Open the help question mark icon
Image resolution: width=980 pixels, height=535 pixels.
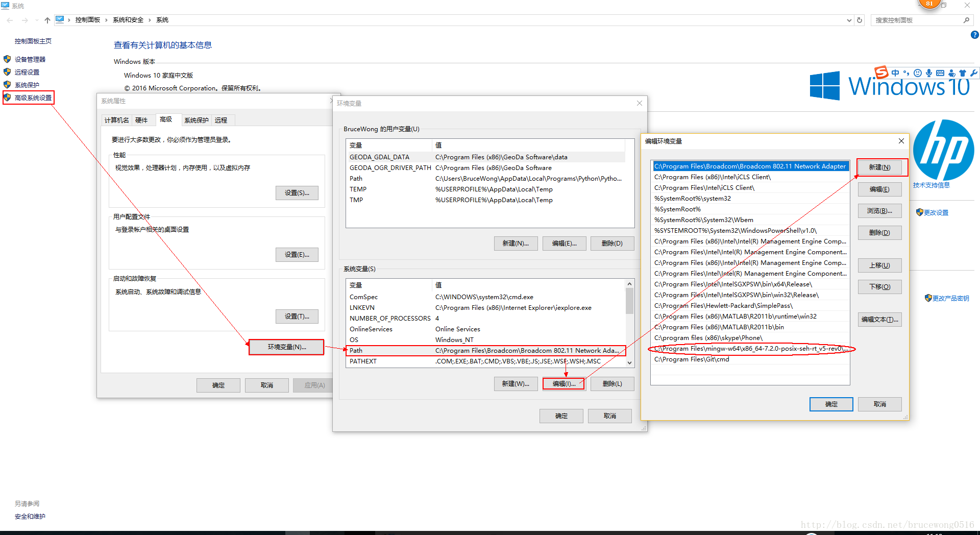(974, 35)
